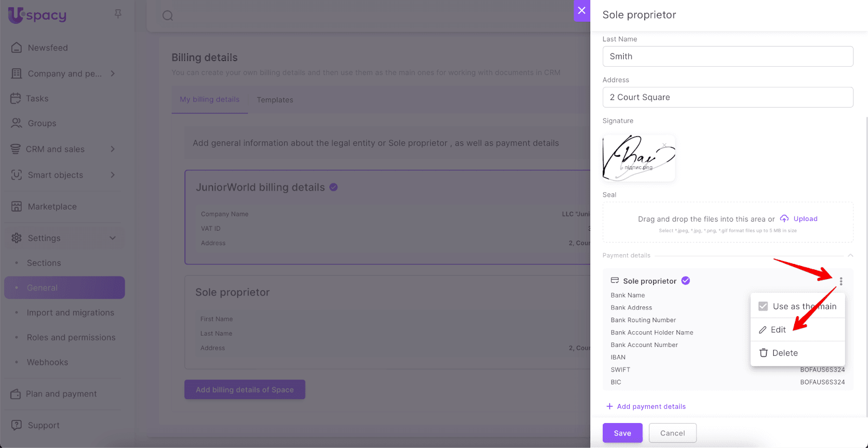Go to Tasks in the sidebar
This screenshot has height=448, width=868.
[37, 98]
